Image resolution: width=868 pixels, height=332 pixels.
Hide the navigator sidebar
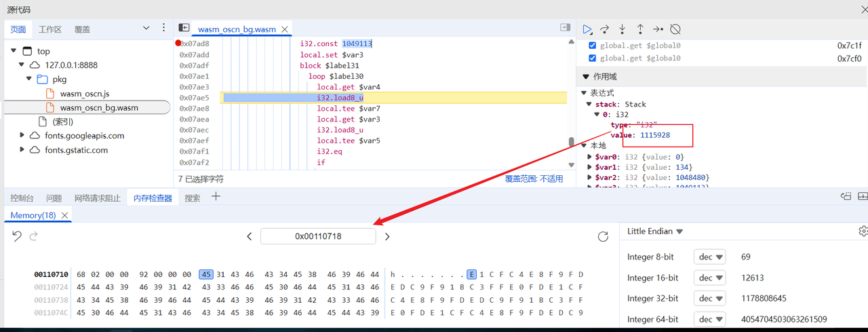(184, 28)
